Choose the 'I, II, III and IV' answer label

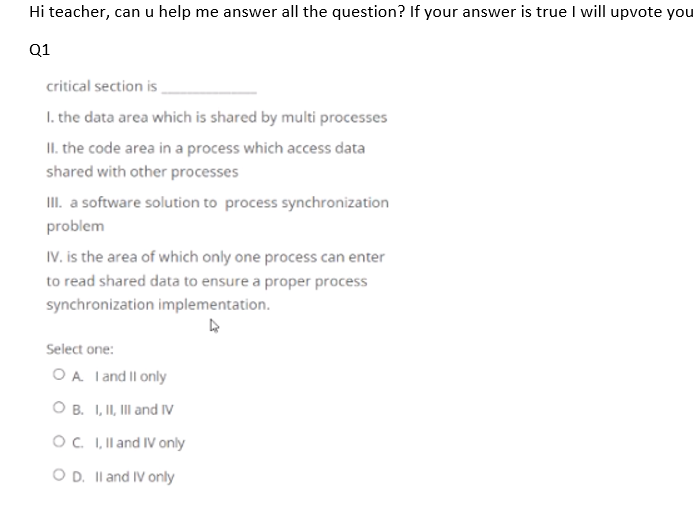(x=134, y=410)
